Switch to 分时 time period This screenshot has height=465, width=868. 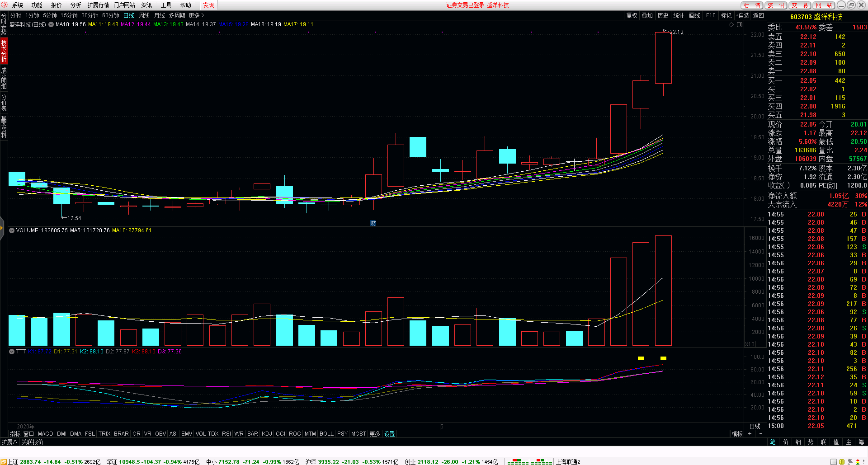[16, 15]
